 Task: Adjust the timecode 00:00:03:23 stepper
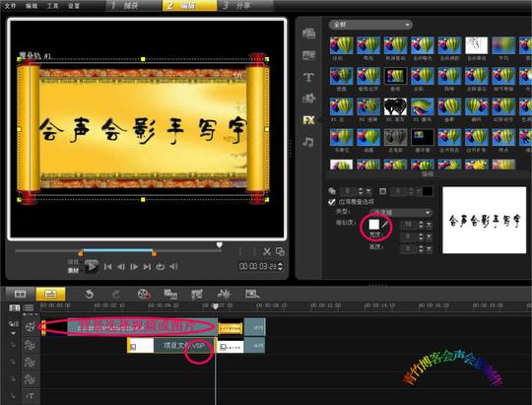click(x=280, y=266)
